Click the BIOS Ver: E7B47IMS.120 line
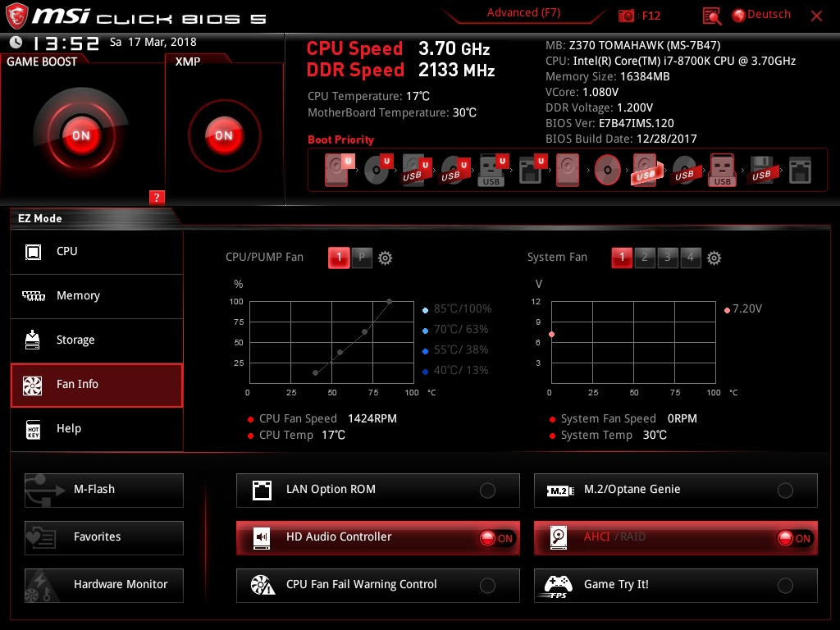Viewport: 840px width, 630px height. (x=609, y=123)
